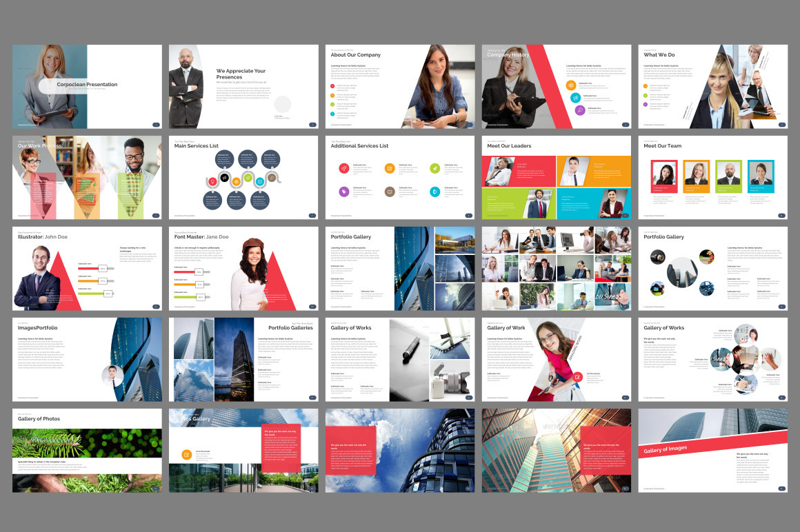Select the Gallery of Photos slide

(x=87, y=451)
